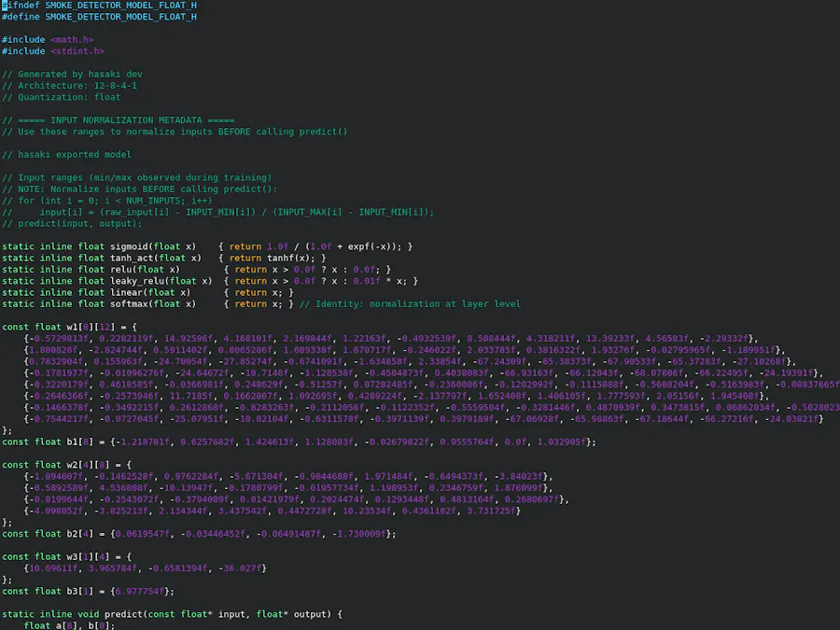Viewport: 840px width, 630px height.
Task: Click the value '-24.03821f' ending w1
Action: click(x=791, y=419)
